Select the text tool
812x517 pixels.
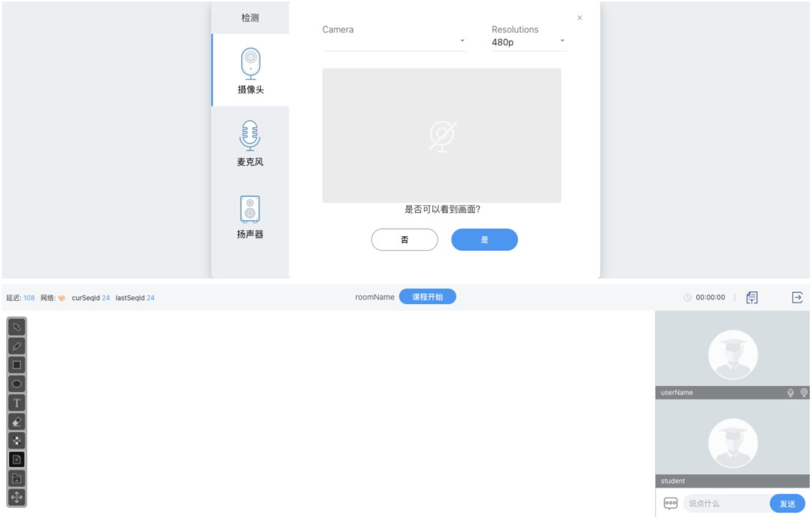[x=16, y=402]
